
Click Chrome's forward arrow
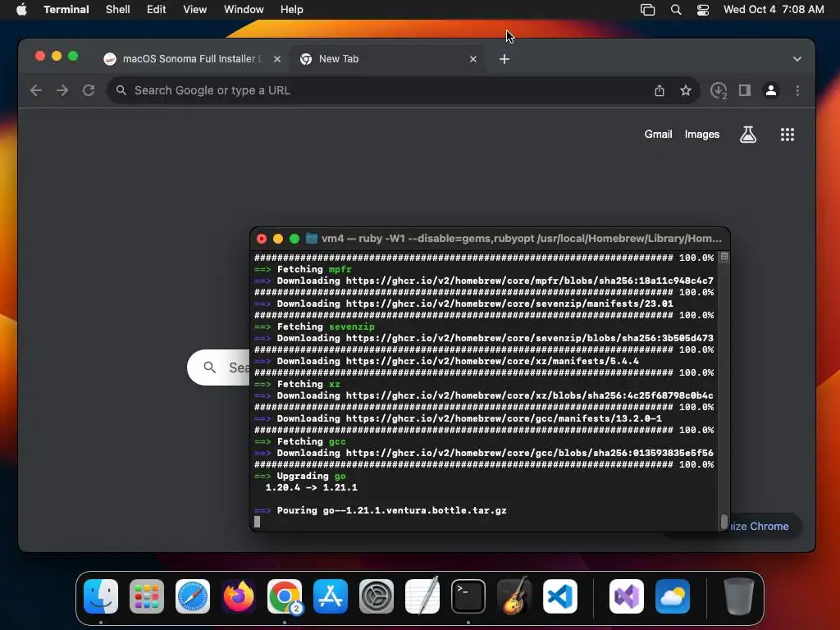point(62,90)
